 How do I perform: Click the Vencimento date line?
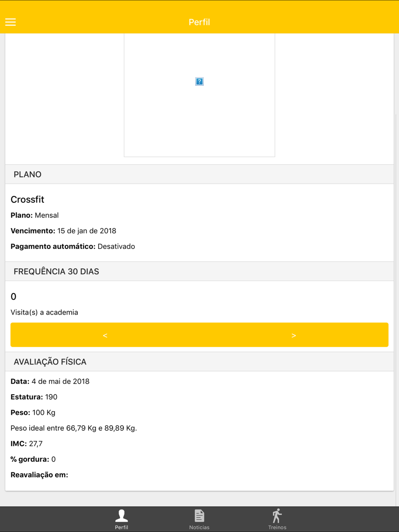(63, 231)
